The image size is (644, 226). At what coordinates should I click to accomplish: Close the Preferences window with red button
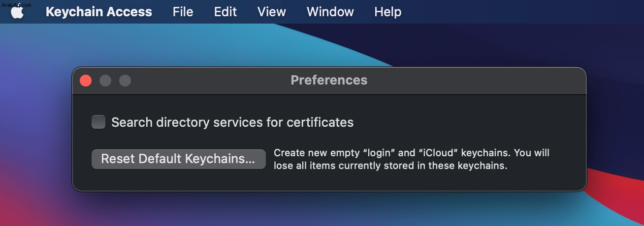point(86,81)
